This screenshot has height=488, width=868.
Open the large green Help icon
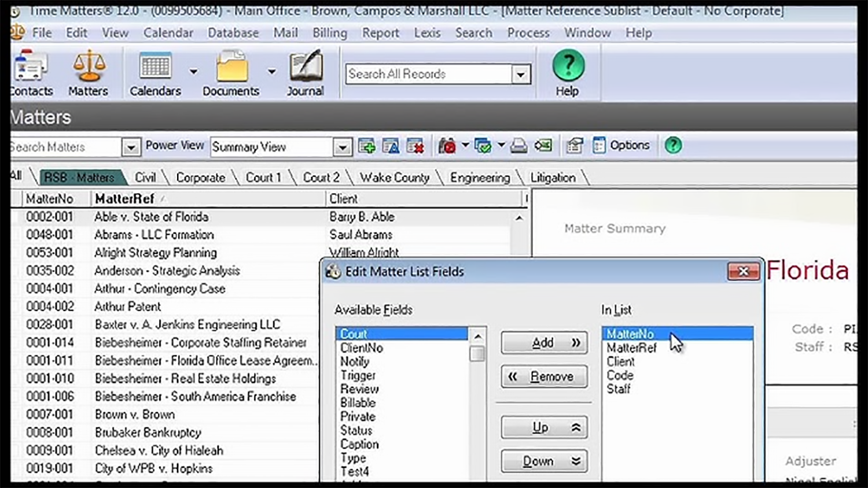[568, 66]
